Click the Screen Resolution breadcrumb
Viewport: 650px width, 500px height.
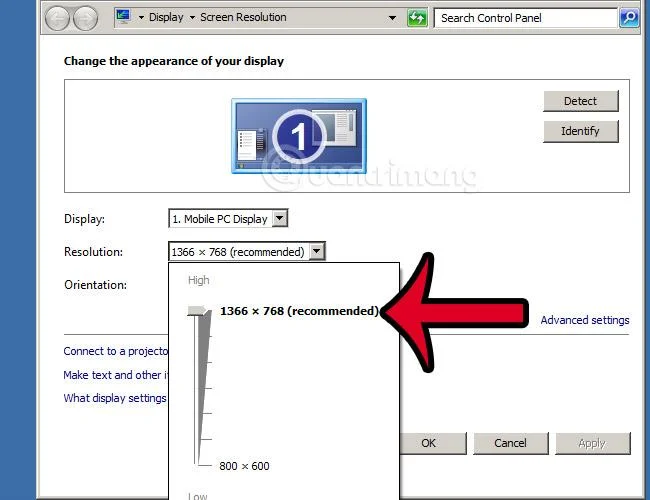click(243, 17)
